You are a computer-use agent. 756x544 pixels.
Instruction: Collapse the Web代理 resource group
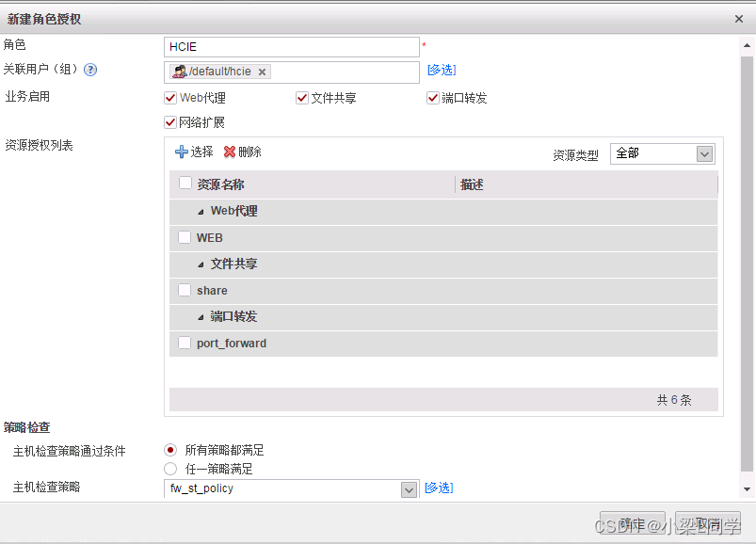(201, 212)
